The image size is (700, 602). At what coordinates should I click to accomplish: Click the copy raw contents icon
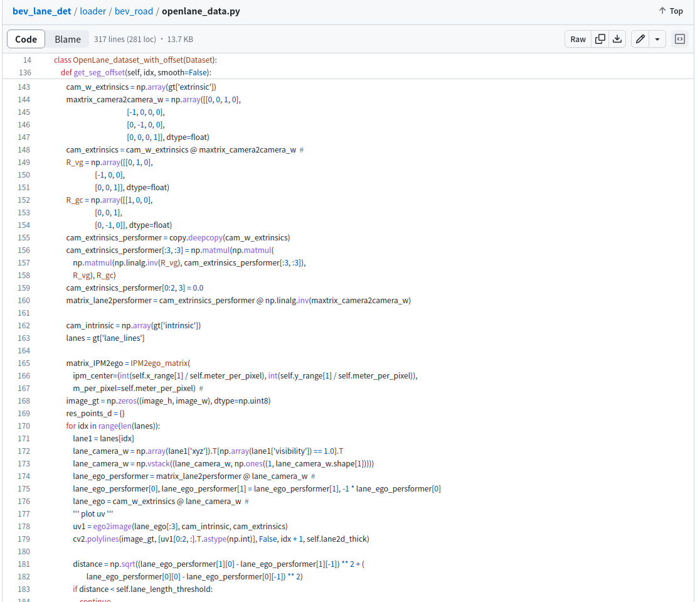pyautogui.click(x=600, y=39)
